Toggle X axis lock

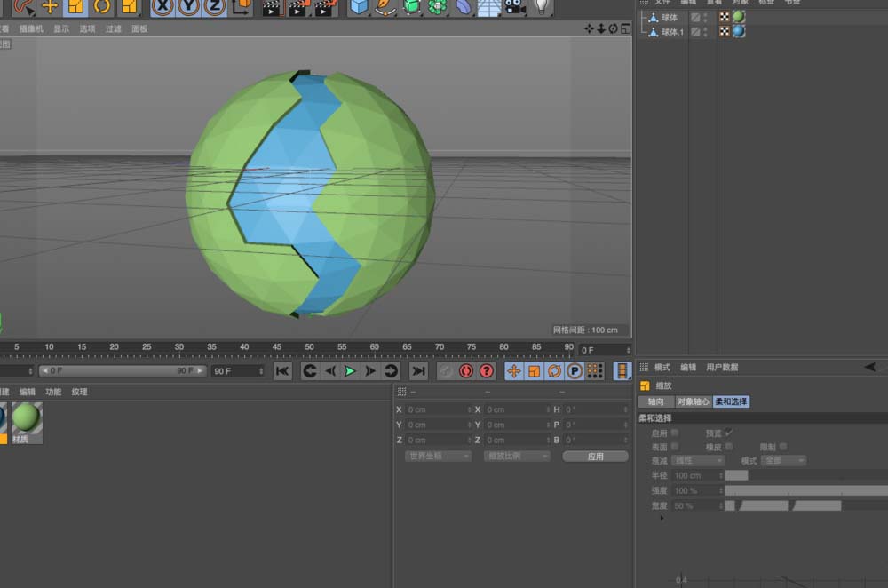point(163,7)
